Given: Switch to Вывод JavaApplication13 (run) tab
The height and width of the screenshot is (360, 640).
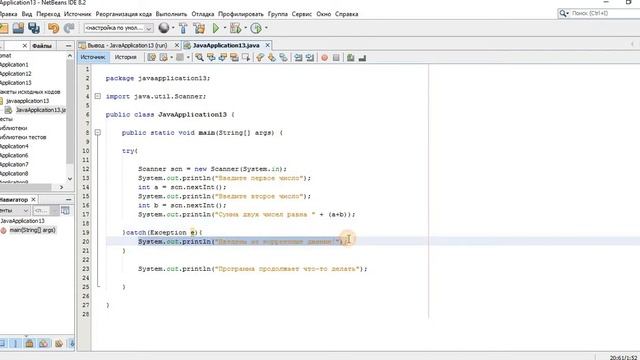Looking at the screenshot, I should 127,45.
